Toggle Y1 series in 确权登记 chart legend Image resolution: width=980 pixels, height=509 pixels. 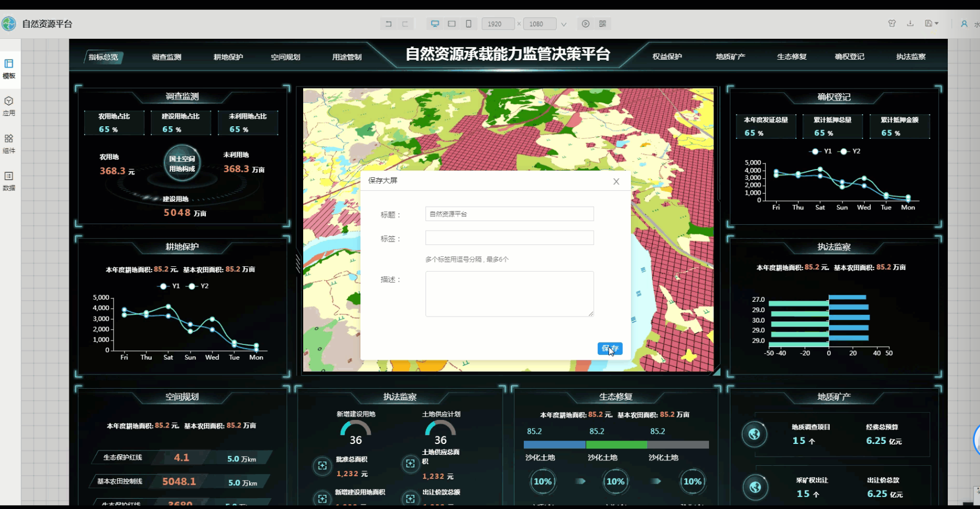coord(820,151)
